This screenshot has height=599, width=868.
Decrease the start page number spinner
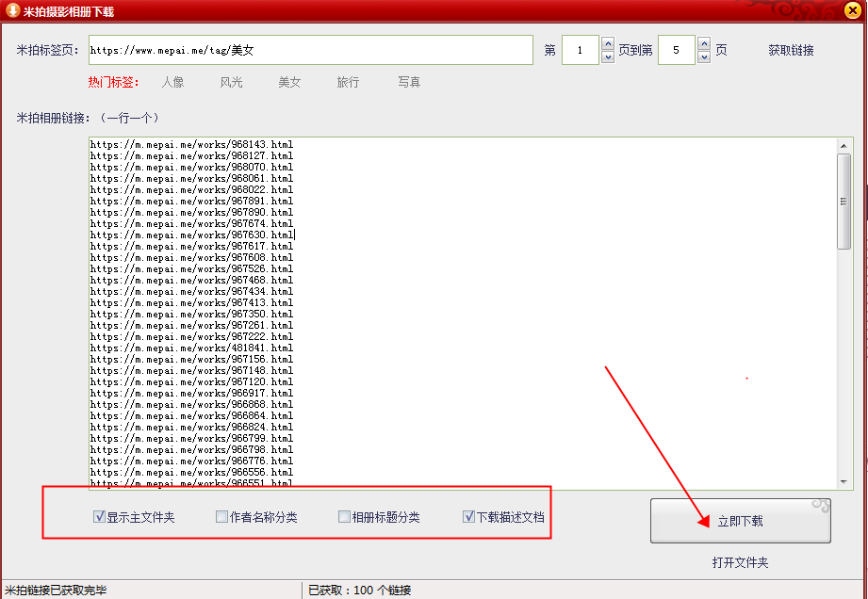pyautogui.click(x=608, y=57)
